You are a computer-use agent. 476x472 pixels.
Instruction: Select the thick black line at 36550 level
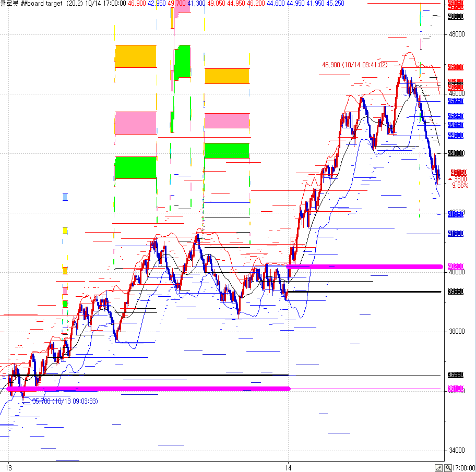coord(157,375)
